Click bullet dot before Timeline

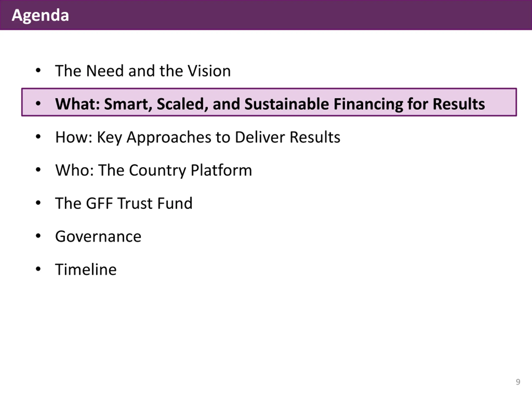point(38,269)
